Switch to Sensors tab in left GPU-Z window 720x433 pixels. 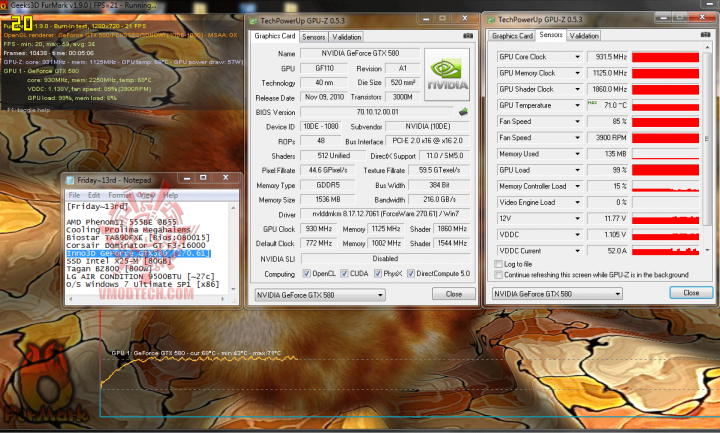(314, 37)
